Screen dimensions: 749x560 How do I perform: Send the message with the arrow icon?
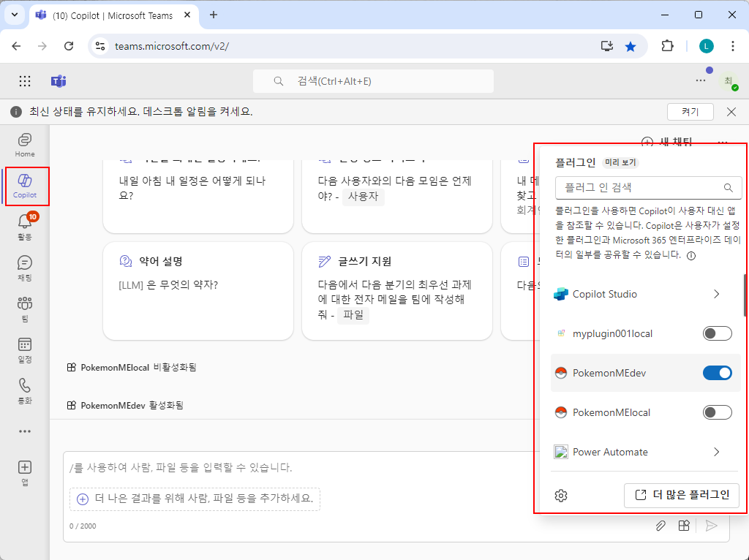(712, 526)
